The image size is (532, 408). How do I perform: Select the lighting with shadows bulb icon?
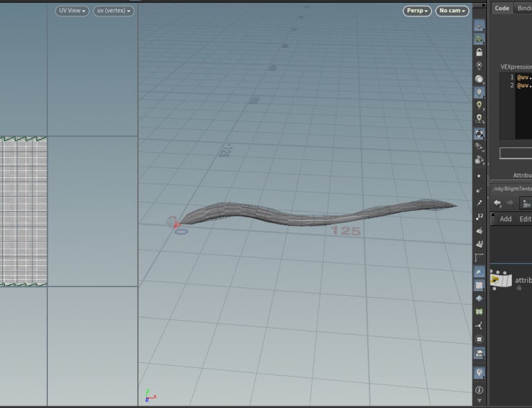(x=479, y=118)
